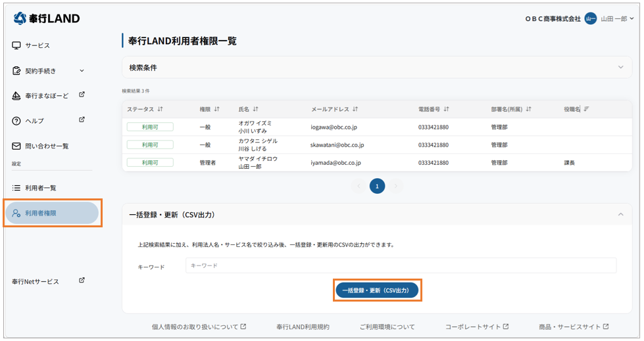Click the list icon beside 利用者一覧
The image size is (644, 341).
click(x=16, y=188)
